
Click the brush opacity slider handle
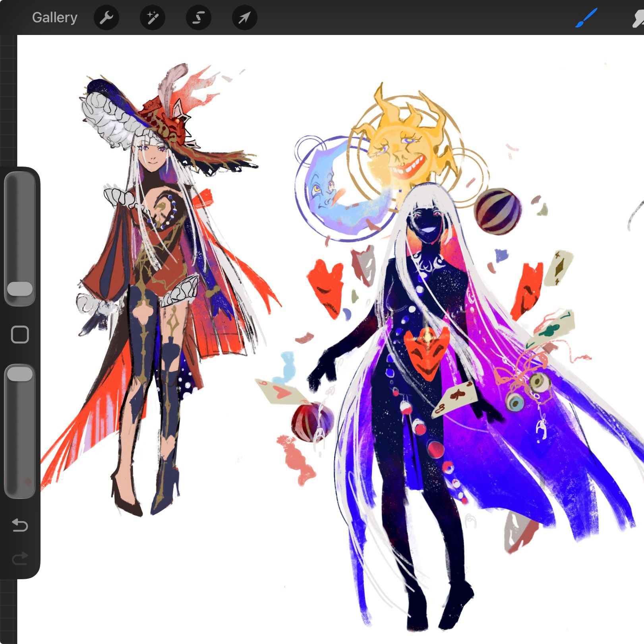click(x=20, y=374)
